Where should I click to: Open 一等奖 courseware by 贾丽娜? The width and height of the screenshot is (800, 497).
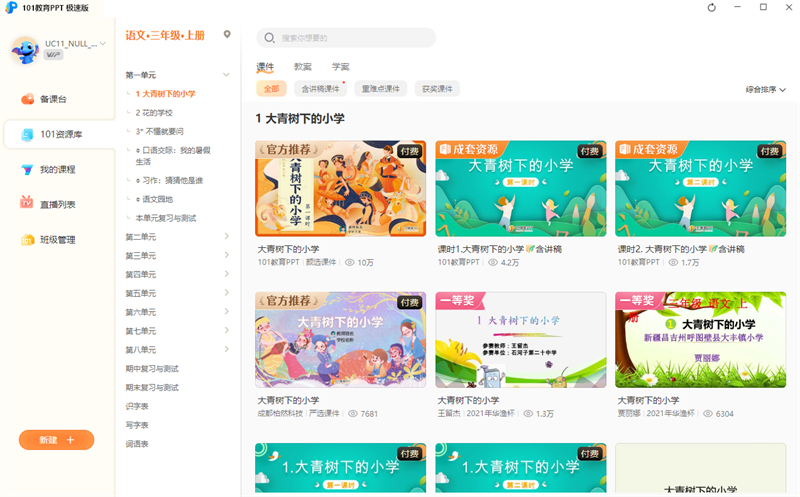[x=701, y=340]
